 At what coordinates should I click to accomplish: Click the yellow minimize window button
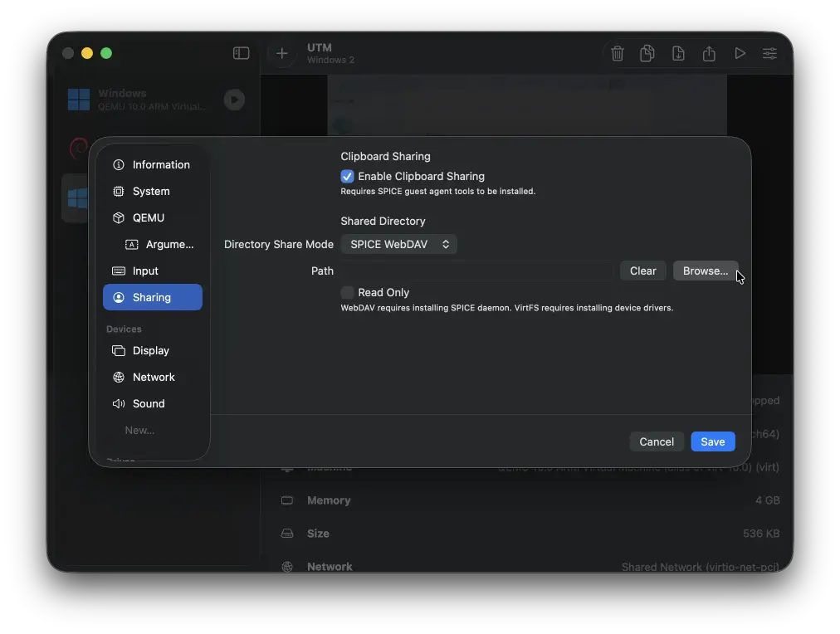(87, 53)
